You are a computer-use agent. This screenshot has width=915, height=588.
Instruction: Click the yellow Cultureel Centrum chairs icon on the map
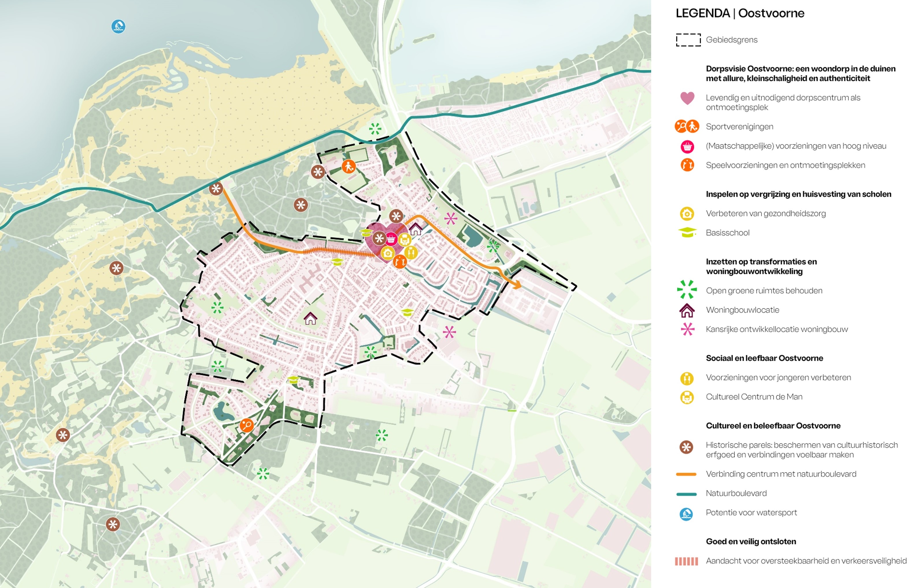(x=404, y=240)
